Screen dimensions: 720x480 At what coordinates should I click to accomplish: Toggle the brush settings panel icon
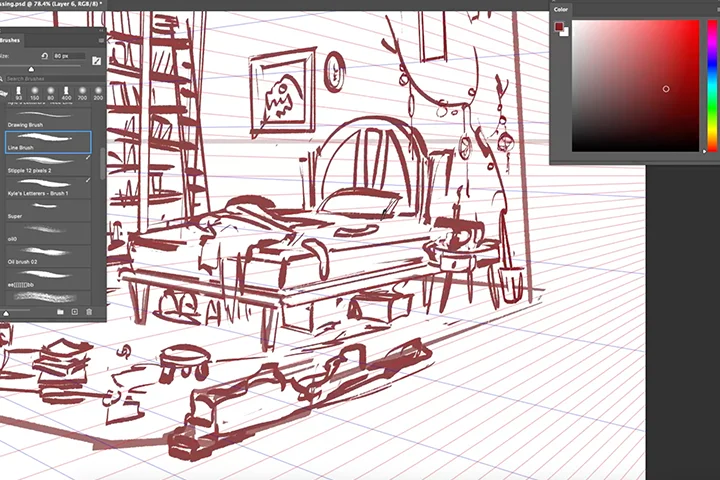[x=96, y=61]
